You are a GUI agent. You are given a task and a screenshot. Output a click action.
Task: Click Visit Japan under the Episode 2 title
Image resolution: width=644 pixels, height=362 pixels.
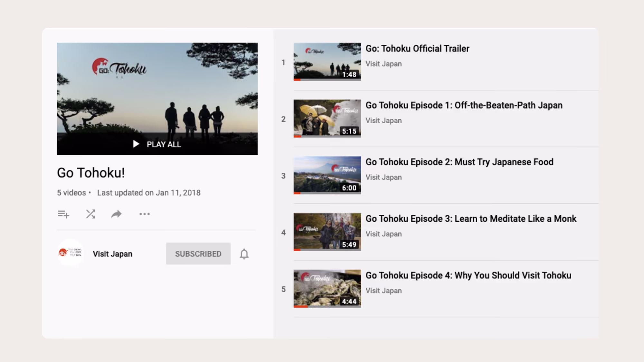tap(384, 177)
